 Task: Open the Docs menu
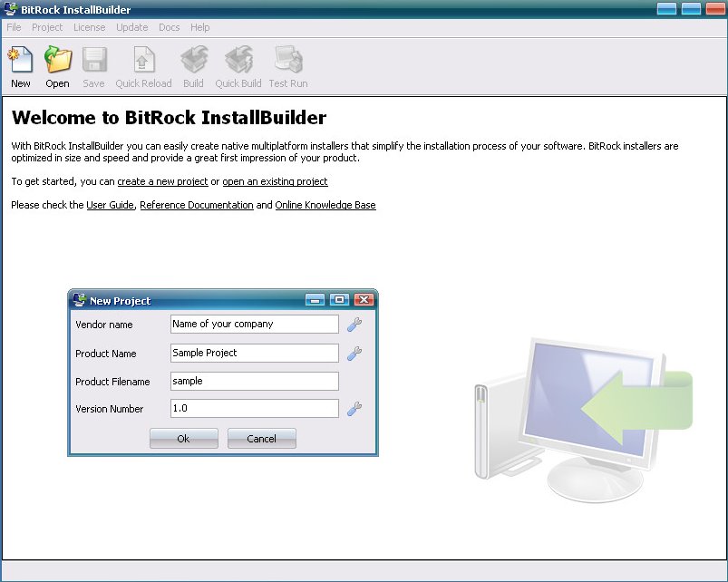click(169, 27)
